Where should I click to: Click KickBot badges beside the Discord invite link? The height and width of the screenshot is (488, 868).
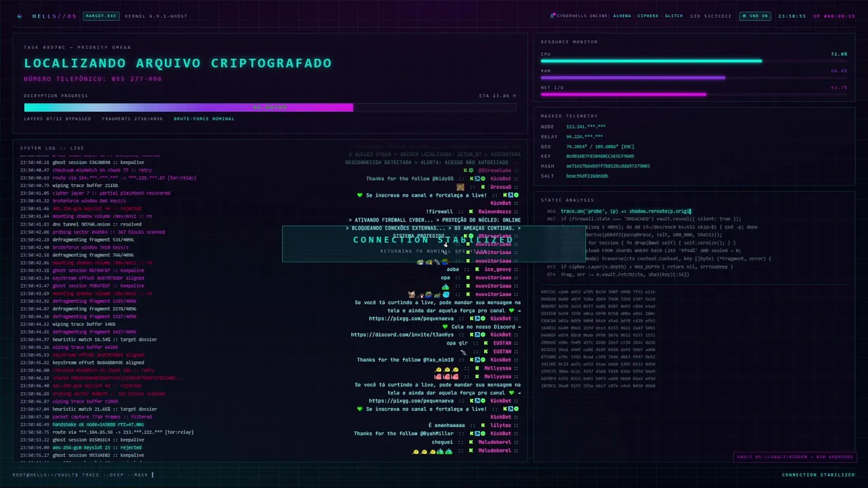click(x=477, y=335)
